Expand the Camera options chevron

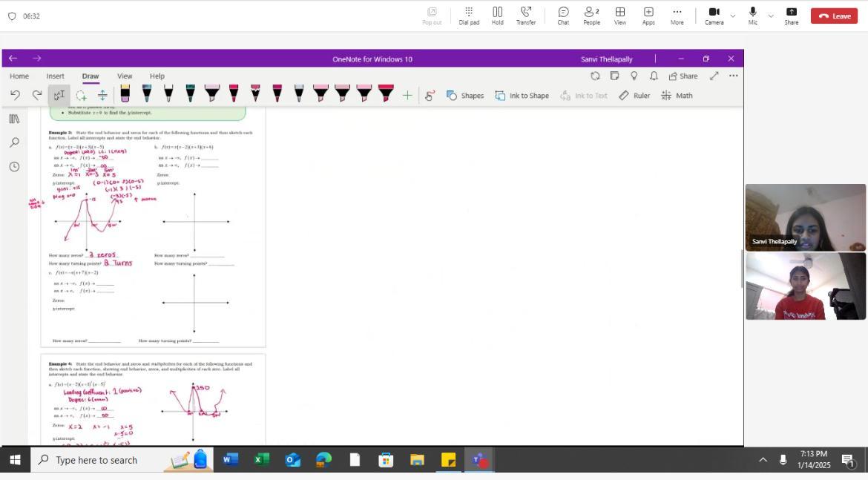click(x=733, y=16)
